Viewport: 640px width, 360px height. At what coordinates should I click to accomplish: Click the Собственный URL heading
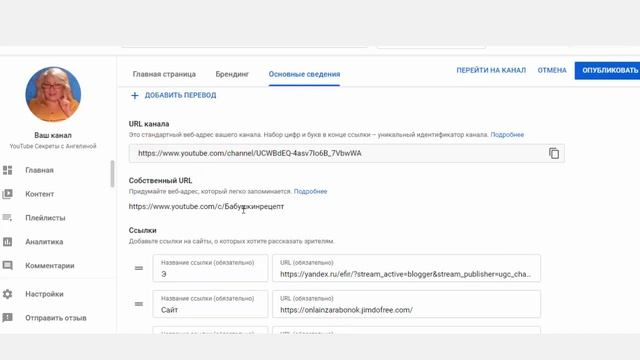[x=160, y=180]
